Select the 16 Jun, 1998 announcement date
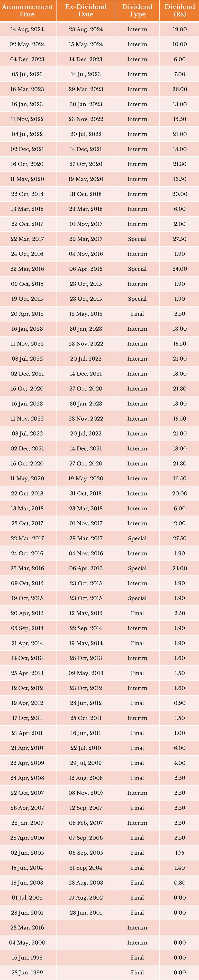This screenshot has height=980, width=199. tap(27, 958)
